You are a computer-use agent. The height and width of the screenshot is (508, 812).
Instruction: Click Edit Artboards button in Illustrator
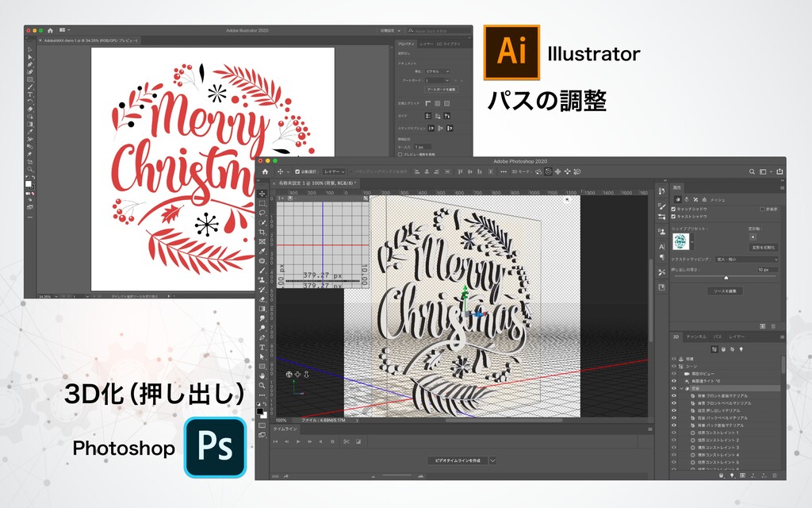[441, 90]
